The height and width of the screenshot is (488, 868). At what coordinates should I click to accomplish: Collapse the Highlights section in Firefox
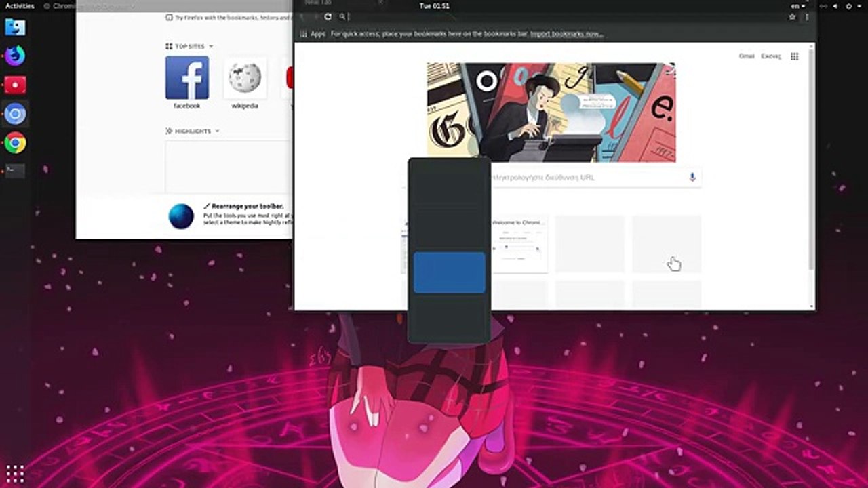pos(217,131)
